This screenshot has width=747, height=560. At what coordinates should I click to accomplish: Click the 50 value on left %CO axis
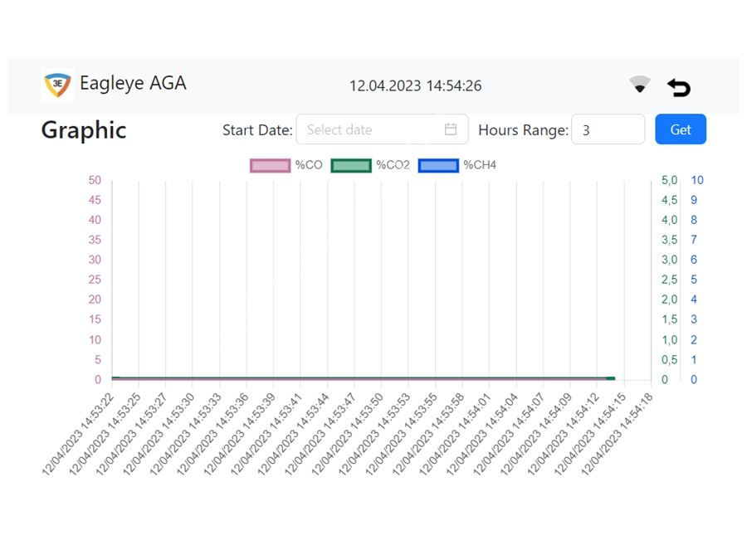coord(95,180)
